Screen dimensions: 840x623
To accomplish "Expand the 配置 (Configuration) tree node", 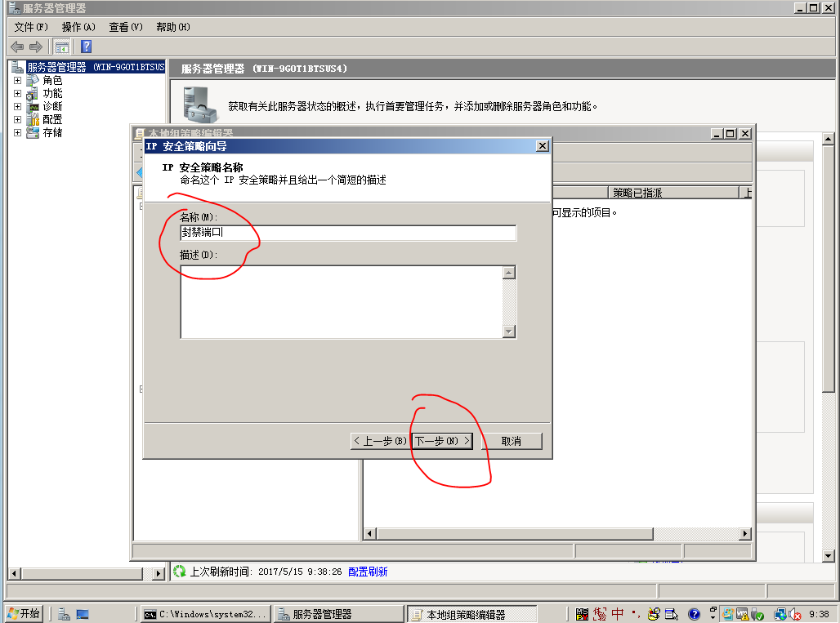I will tap(17, 119).
